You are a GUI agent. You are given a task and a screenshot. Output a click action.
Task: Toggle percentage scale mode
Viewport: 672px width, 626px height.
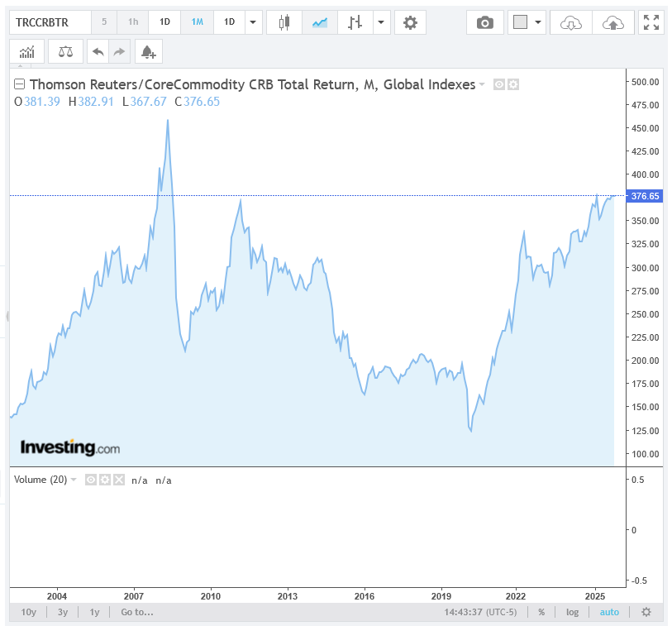(541, 612)
